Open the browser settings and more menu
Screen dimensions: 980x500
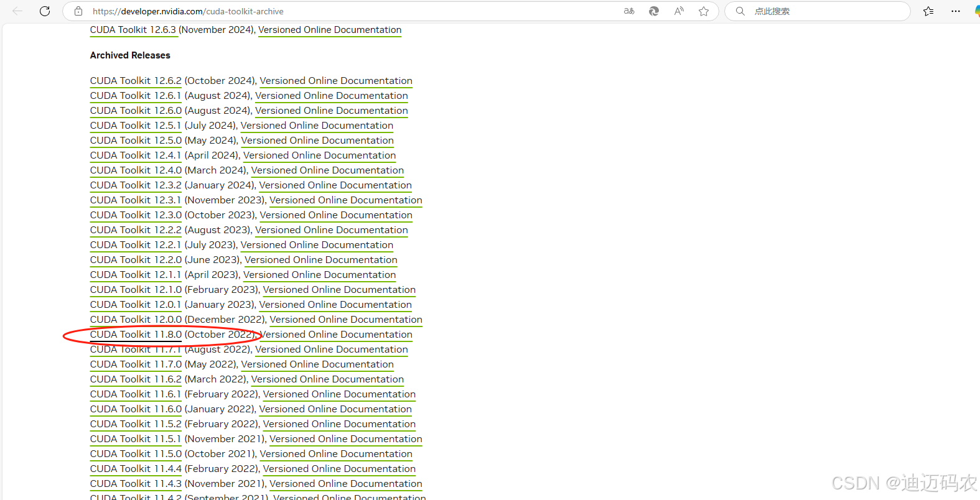click(x=956, y=11)
